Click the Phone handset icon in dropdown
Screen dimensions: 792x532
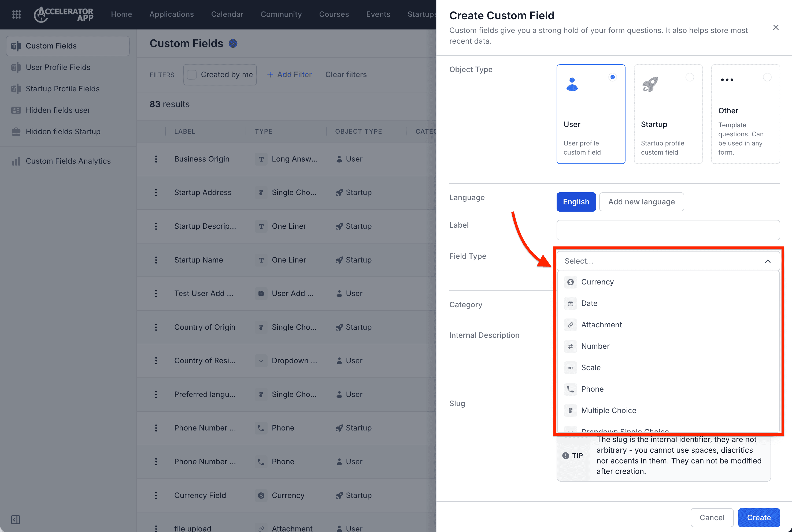[x=570, y=389]
